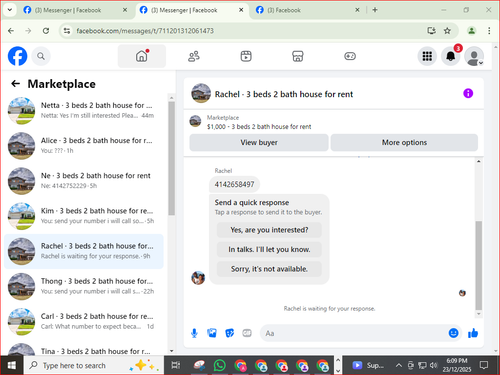The image size is (500, 375).
Task: Open the Alice conversation
Action: click(x=84, y=146)
